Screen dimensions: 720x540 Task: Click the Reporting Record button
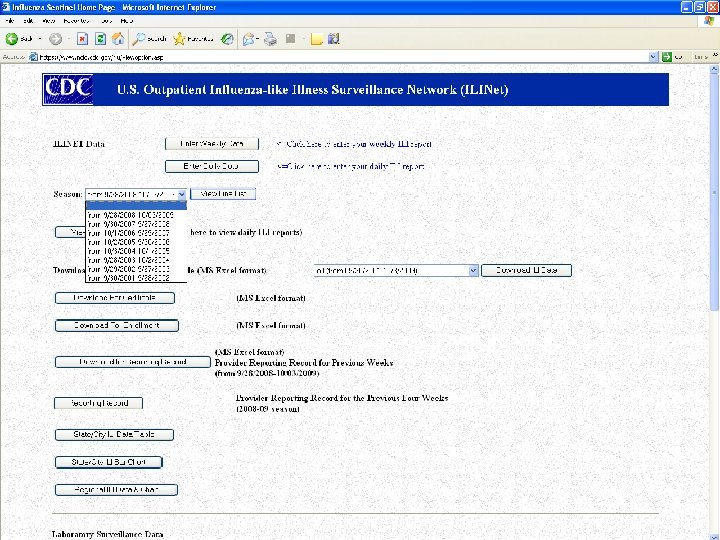click(99, 403)
